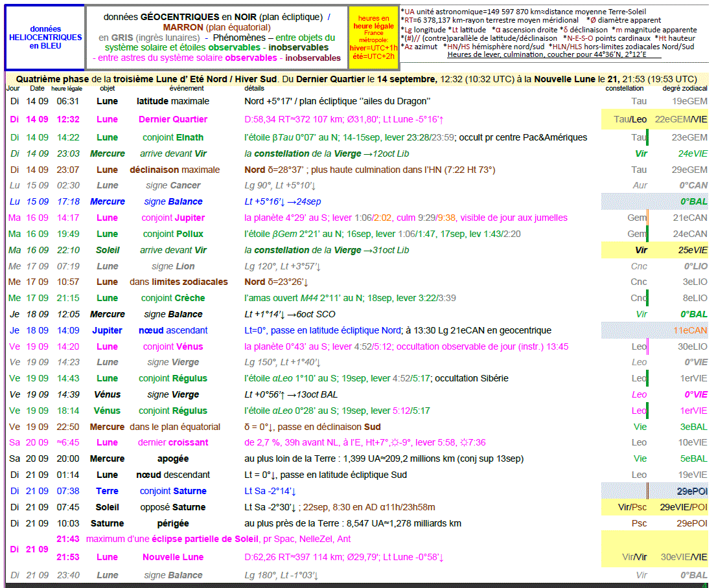Click the 'opposé Saturne' event
Viewport: 716px width, 588px height.
coord(173,507)
